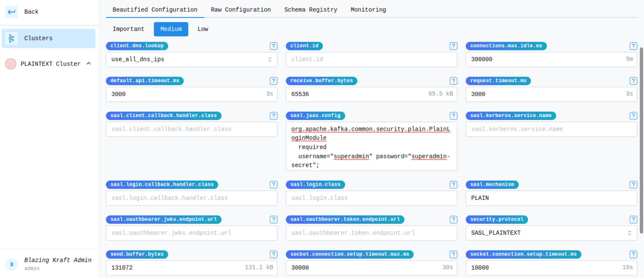The height and width of the screenshot is (278, 644).
Task: Show help for client.id
Action: [x=453, y=46]
